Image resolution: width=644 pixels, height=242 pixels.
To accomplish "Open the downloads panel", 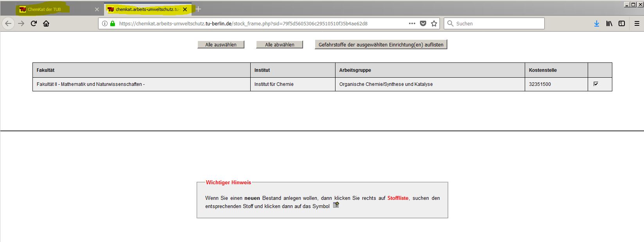I will [597, 23].
